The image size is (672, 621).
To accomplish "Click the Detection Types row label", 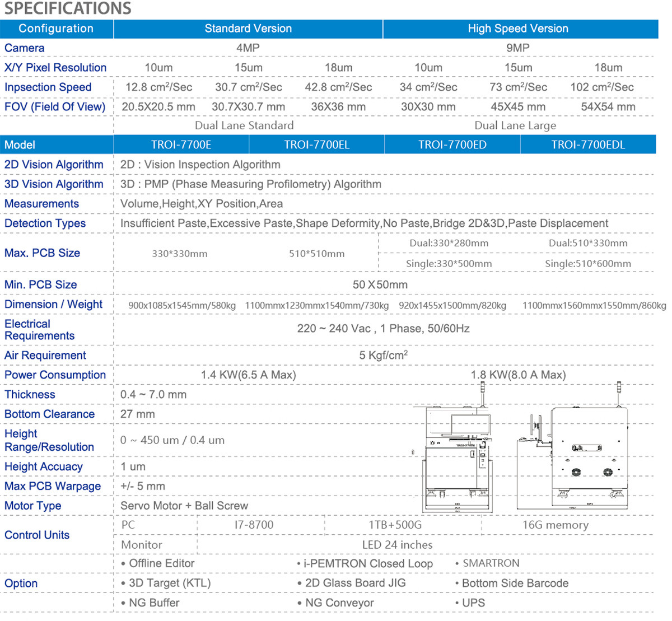I will click(45, 223).
